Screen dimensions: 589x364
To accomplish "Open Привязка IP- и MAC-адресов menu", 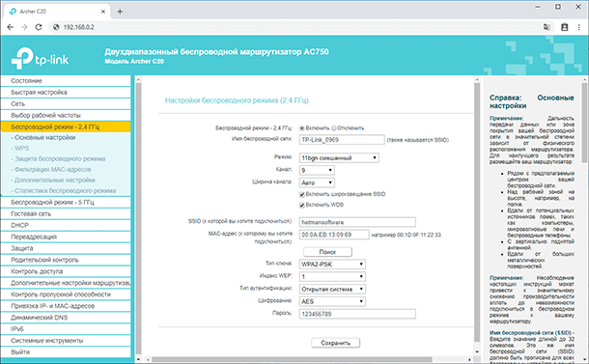I will 66,306.
